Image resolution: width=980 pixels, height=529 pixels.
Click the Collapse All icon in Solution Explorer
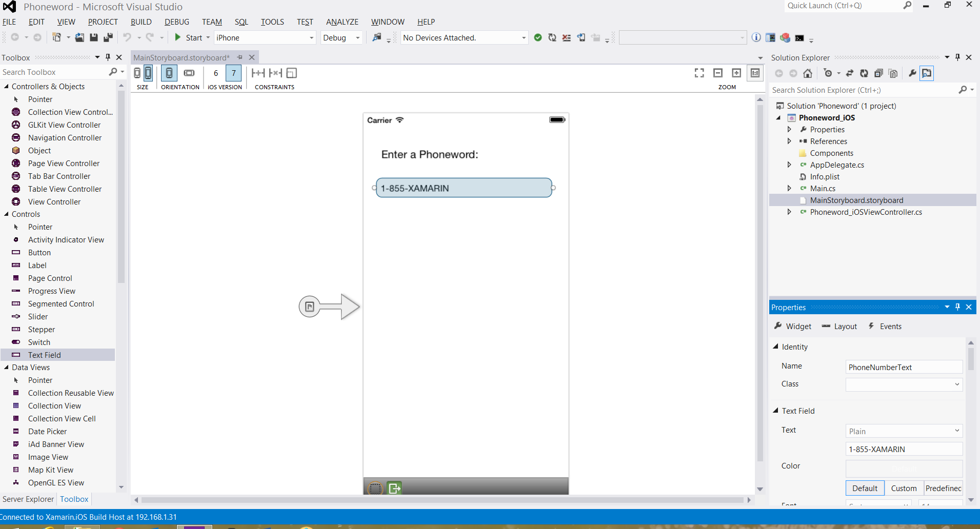pos(878,73)
